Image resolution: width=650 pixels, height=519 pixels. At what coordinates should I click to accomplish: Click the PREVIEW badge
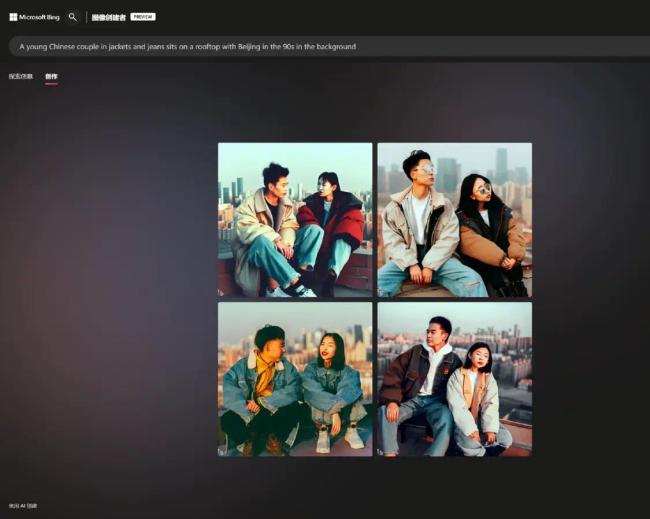[x=143, y=17]
